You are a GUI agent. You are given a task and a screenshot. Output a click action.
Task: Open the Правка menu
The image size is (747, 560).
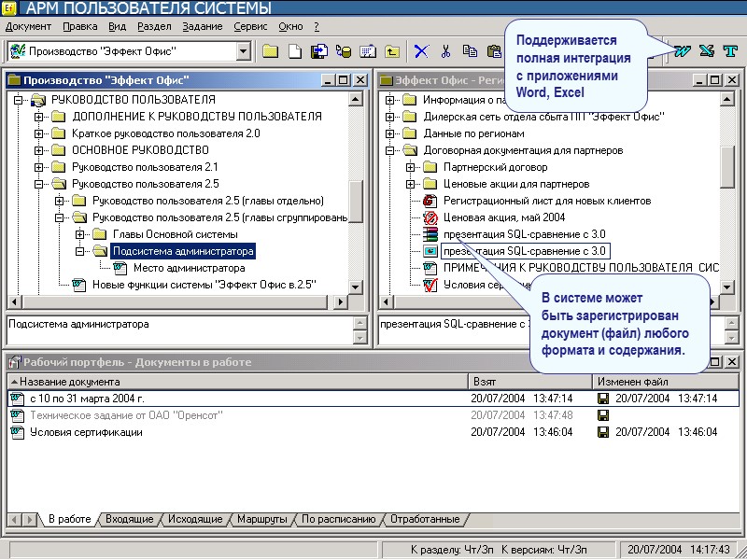80,27
